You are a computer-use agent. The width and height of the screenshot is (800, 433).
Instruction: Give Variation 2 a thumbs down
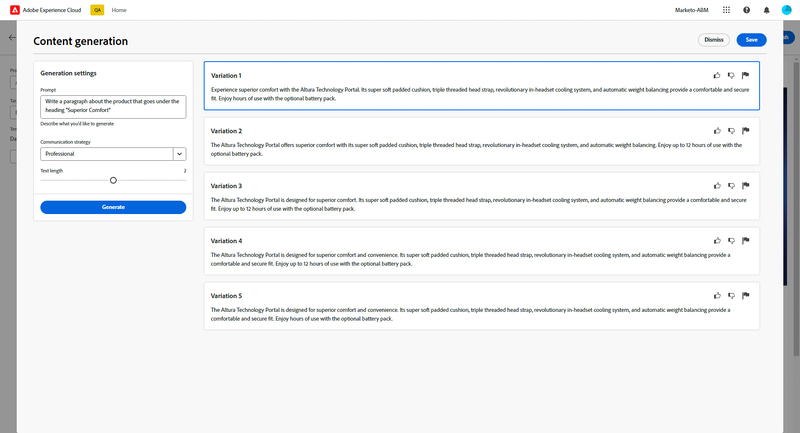[x=731, y=131]
